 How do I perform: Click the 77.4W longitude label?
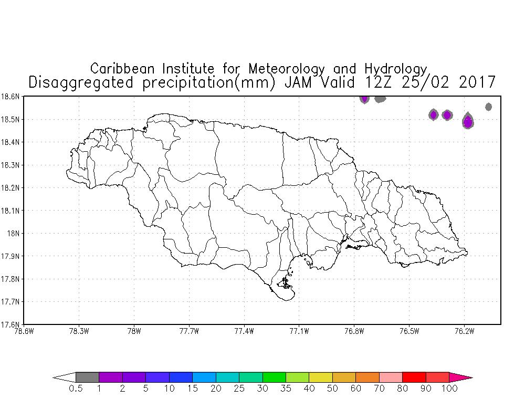244,331
